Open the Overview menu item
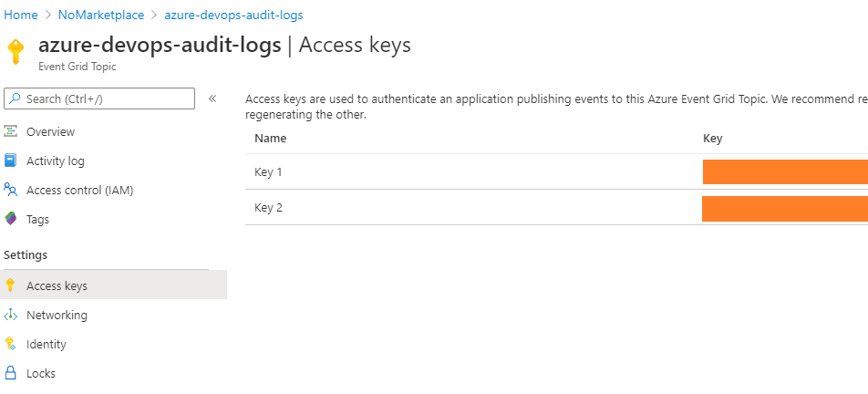The width and height of the screenshot is (868, 394). point(50,132)
